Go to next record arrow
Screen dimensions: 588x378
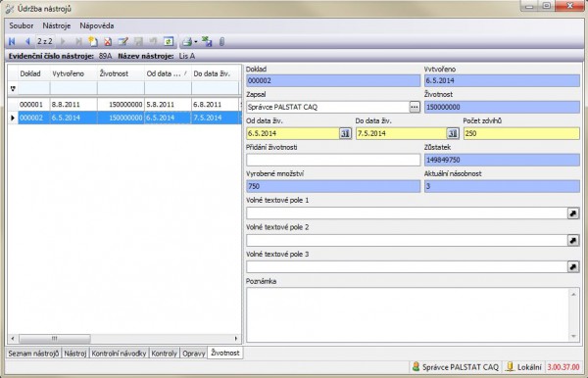click(x=63, y=41)
